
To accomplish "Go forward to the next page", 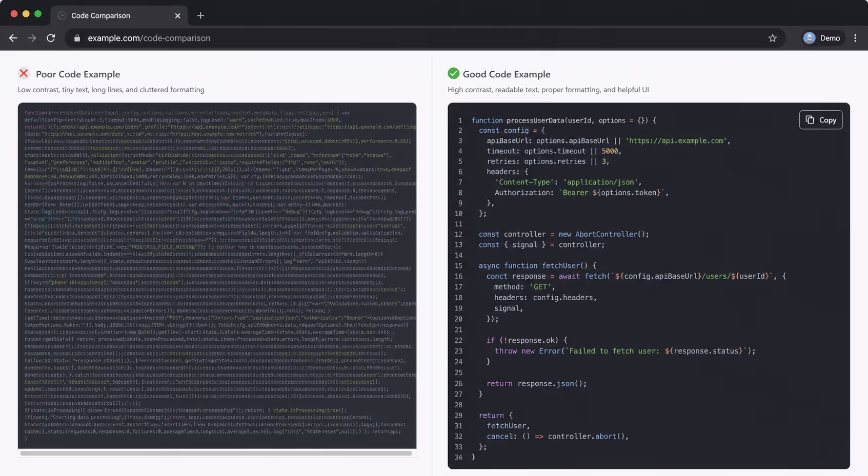I will tap(32, 38).
